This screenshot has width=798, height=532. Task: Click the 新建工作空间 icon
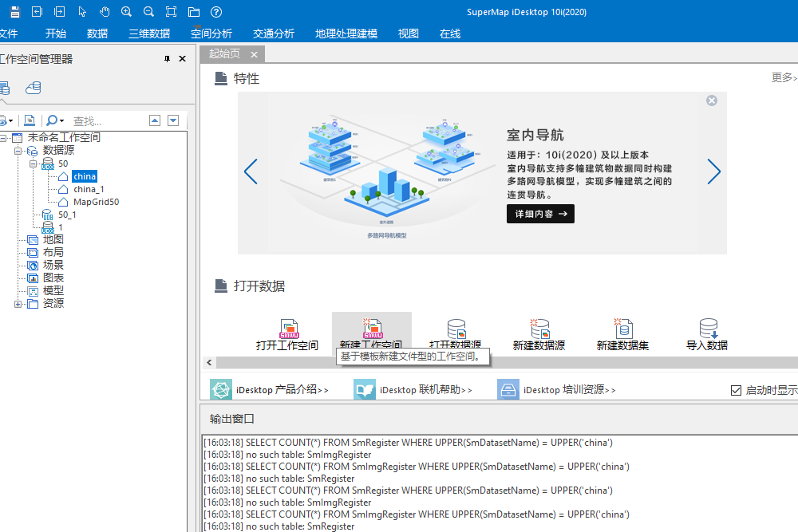click(x=372, y=329)
